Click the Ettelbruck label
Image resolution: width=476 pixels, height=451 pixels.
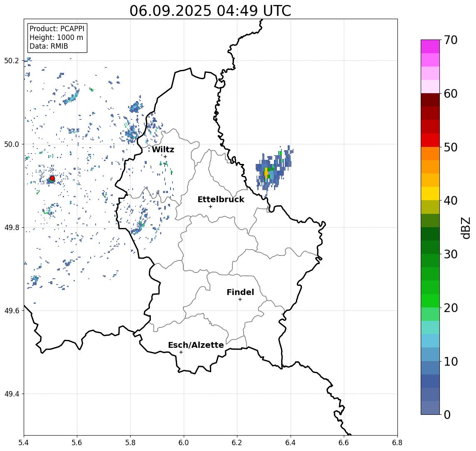221,199
